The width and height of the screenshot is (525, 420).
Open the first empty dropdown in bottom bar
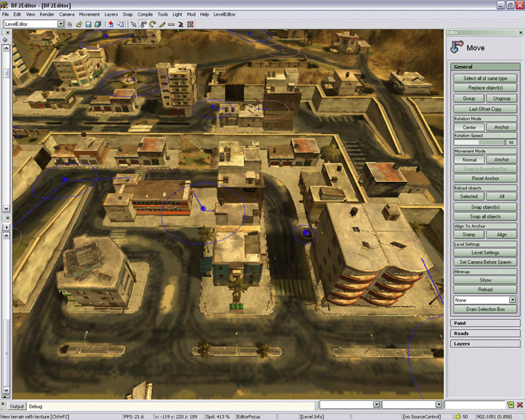pyautogui.click(x=376, y=405)
